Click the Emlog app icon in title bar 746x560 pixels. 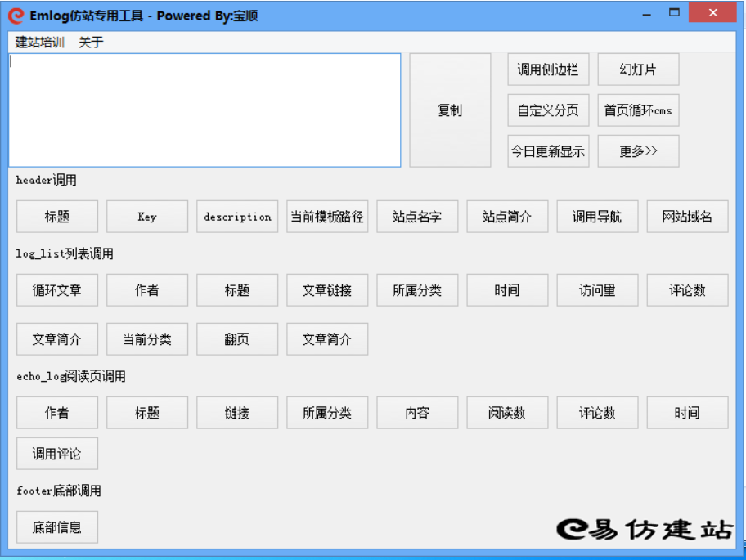coord(16,16)
